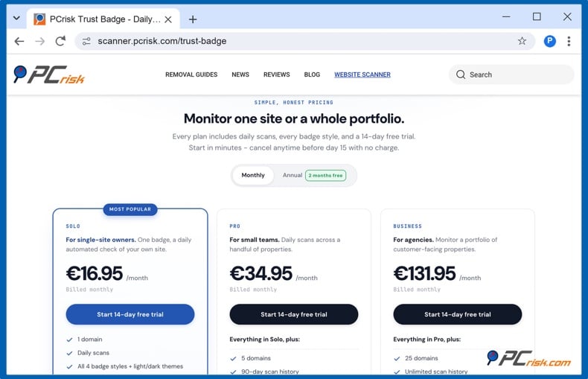Viewport: 588px width, 379px height.
Task: Close the PCrisk Trust Badge tab
Action: coord(168,19)
